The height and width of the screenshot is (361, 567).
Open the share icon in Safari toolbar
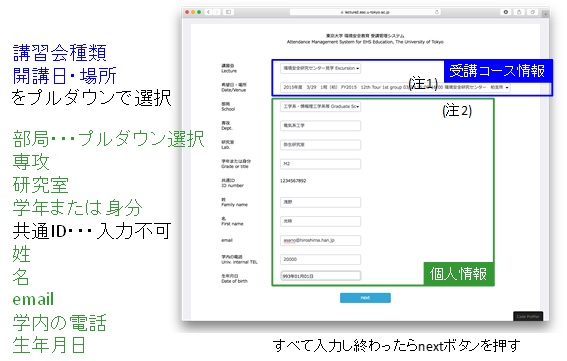(x=519, y=12)
